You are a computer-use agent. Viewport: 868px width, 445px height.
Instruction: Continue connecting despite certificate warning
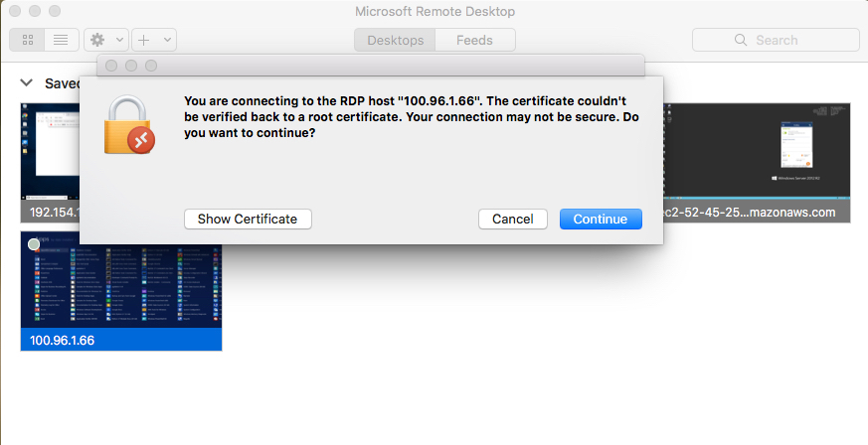[601, 219]
